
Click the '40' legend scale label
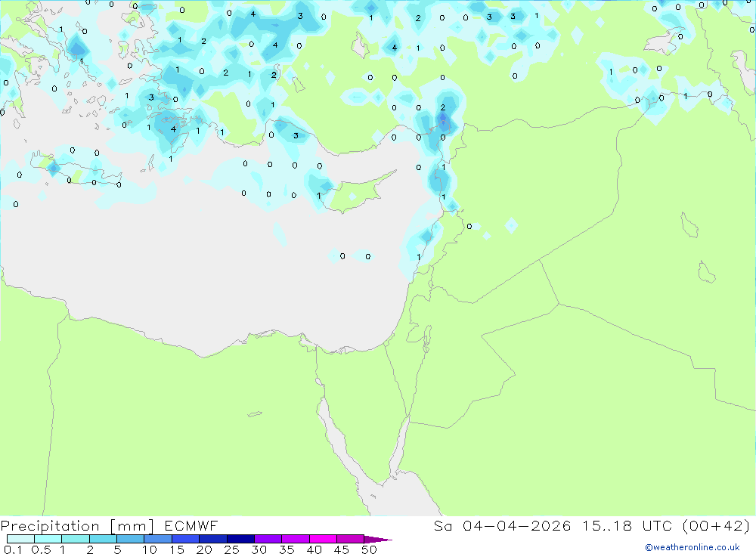[314, 549]
